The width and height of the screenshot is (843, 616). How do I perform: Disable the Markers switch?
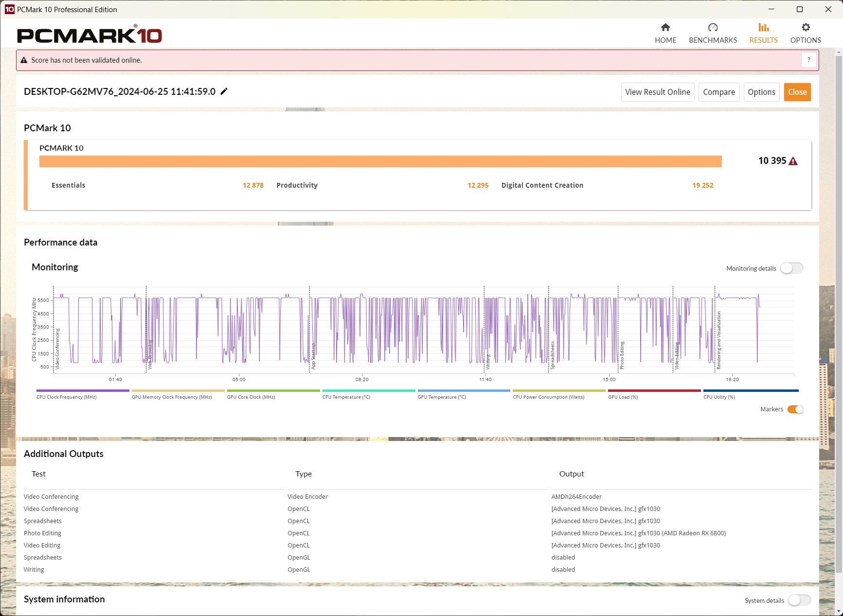coord(795,409)
